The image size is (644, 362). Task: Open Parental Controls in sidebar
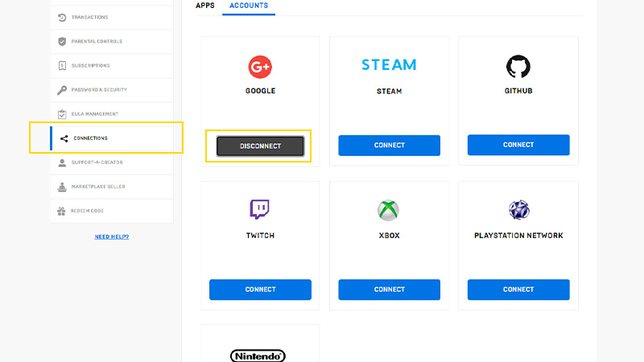97,42
